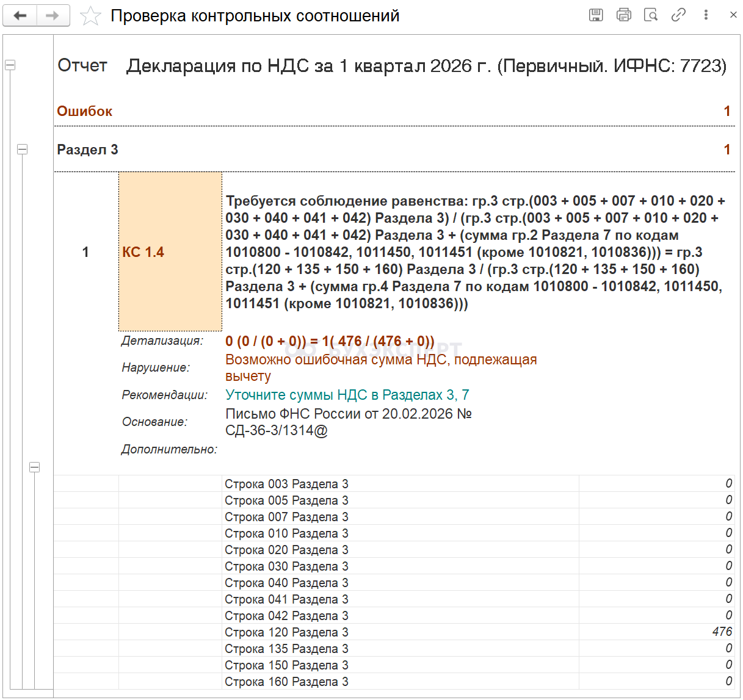
Task: Save the report with diskette icon
Action: 596,15
